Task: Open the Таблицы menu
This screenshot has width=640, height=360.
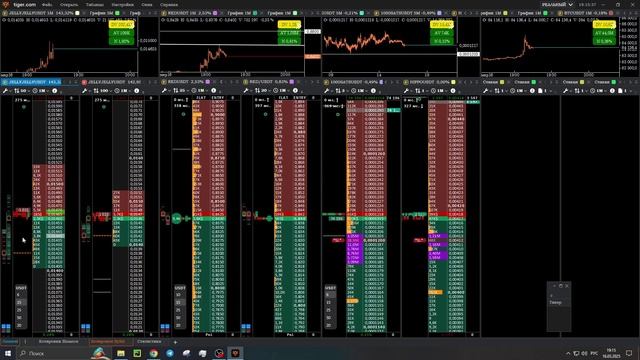Action: 95,4
